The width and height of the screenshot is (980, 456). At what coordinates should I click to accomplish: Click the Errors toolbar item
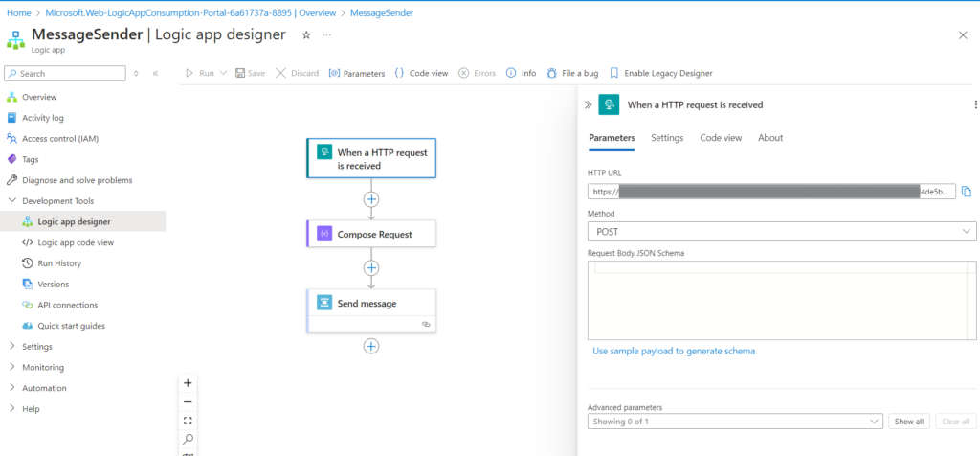[x=477, y=73]
